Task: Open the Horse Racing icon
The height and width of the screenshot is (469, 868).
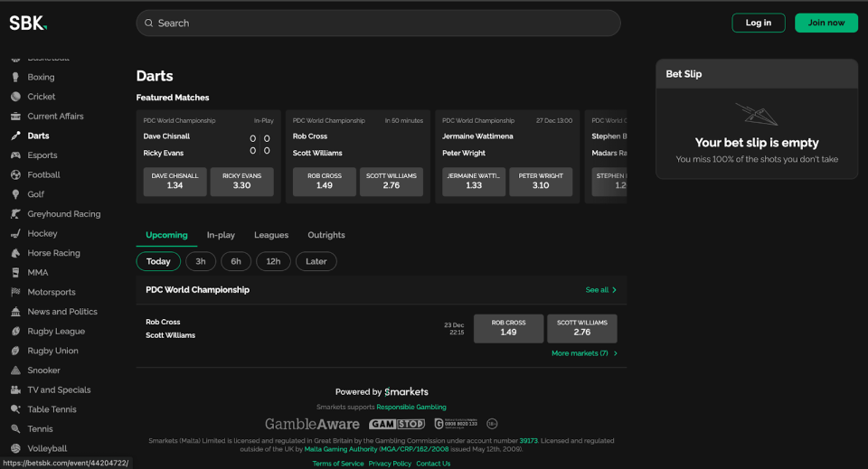Action: tap(15, 253)
